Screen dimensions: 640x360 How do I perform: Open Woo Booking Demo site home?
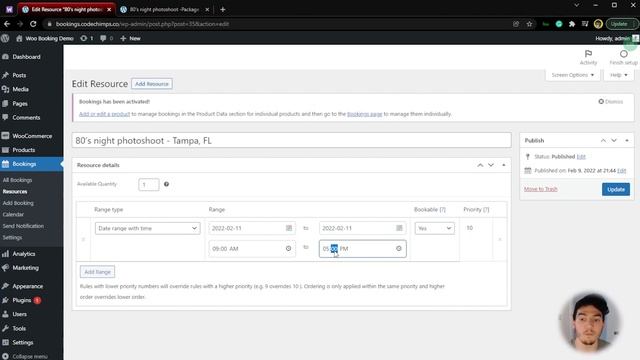click(x=45, y=38)
